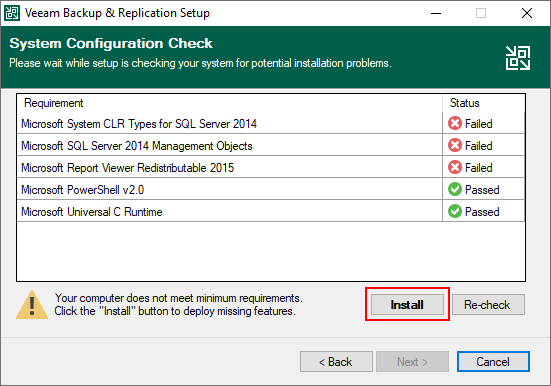Click passed icon for Universal C Runtime
This screenshot has width=551, height=386.
point(455,211)
